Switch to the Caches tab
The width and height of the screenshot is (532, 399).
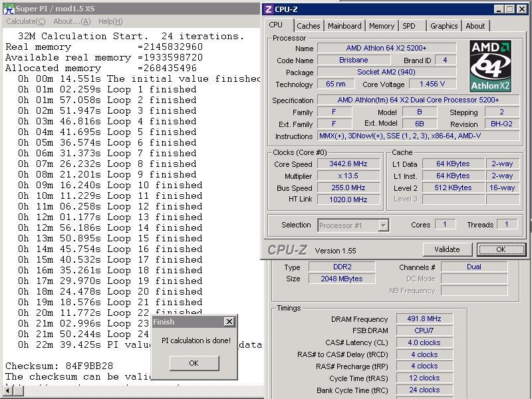(x=308, y=26)
